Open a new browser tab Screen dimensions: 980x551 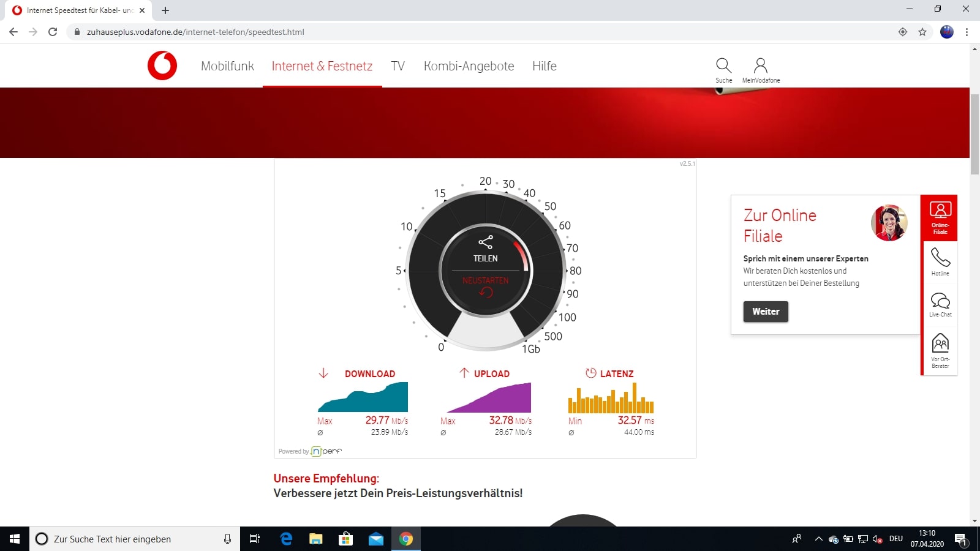(165, 10)
